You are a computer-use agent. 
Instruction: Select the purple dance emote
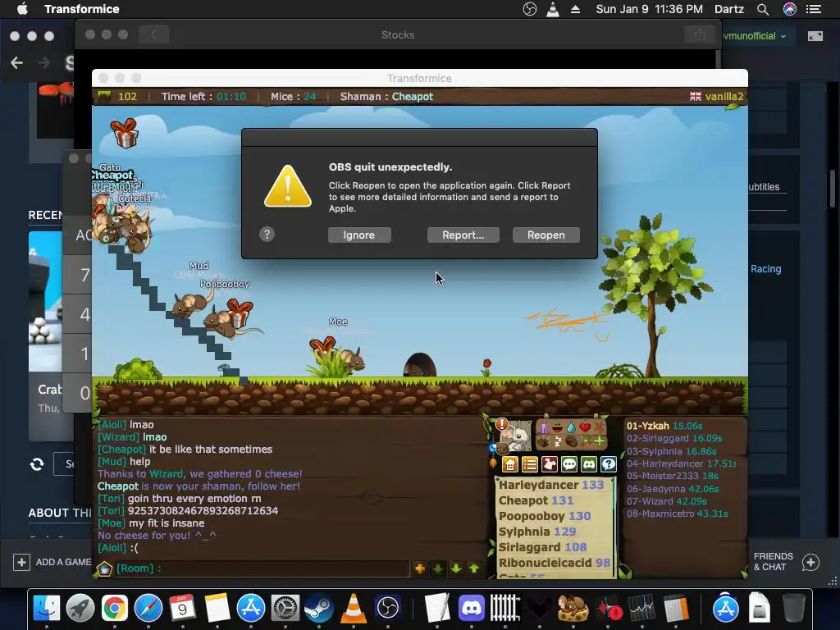543,427
